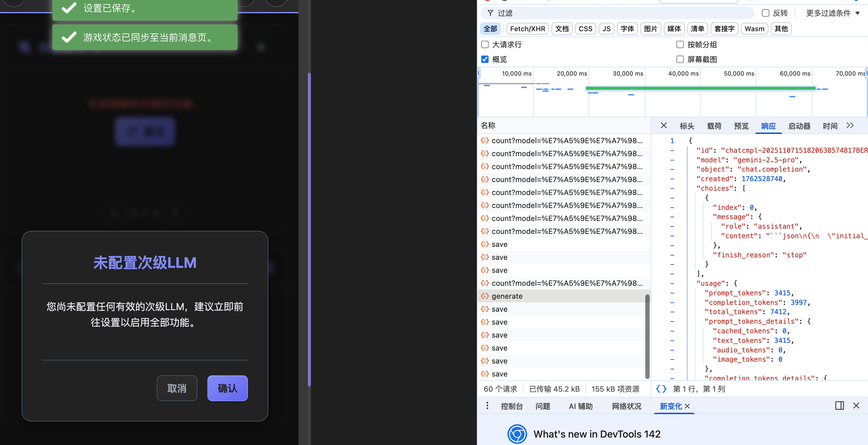868x445 pixels.
Task: Click the checkmark icon on the 游戏状态已同步 toast
Action: (69, 37)
